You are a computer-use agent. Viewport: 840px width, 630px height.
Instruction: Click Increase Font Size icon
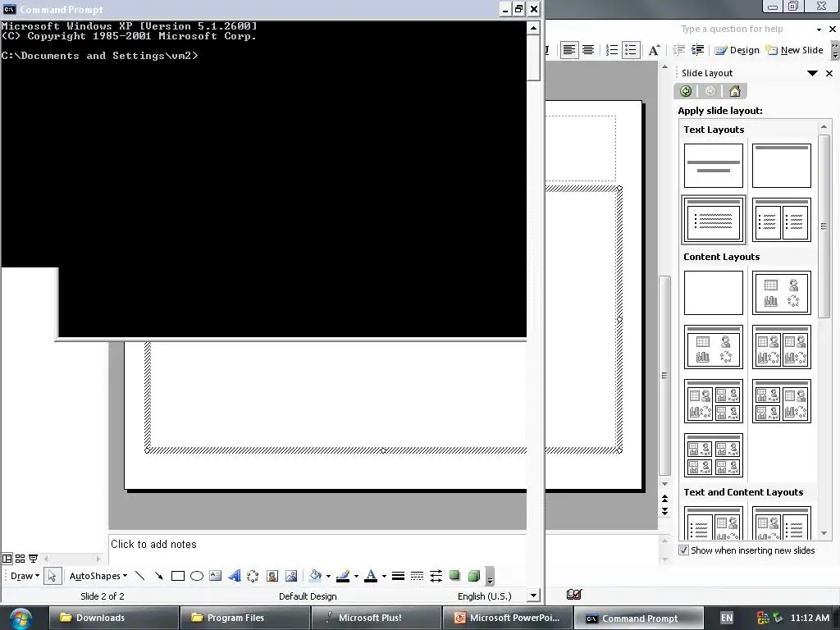pos(654,50)
